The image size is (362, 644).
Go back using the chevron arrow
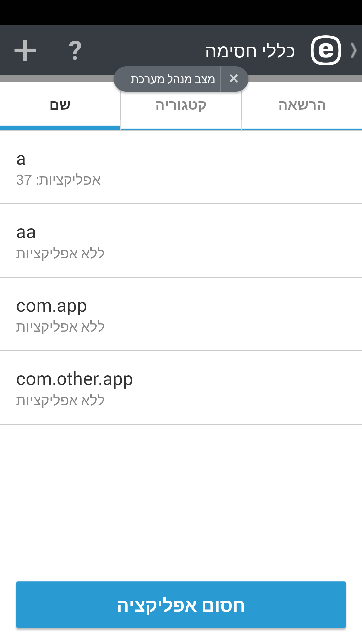coord(354,50)
